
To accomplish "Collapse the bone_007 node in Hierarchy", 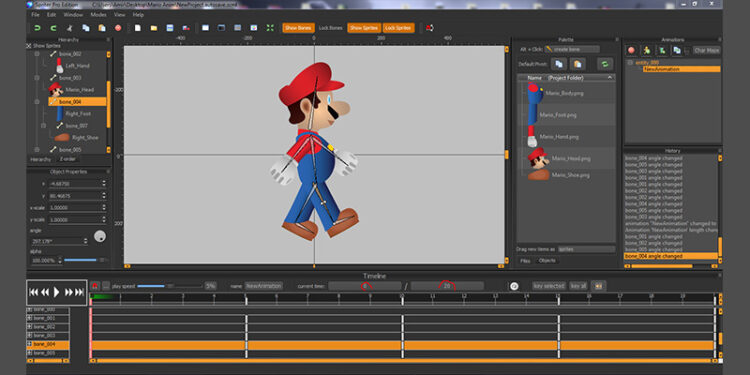I will 44,126.
